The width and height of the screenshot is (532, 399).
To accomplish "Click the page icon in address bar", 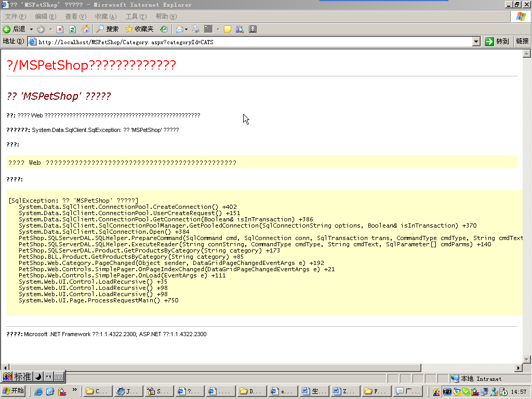I will [33, 42].
